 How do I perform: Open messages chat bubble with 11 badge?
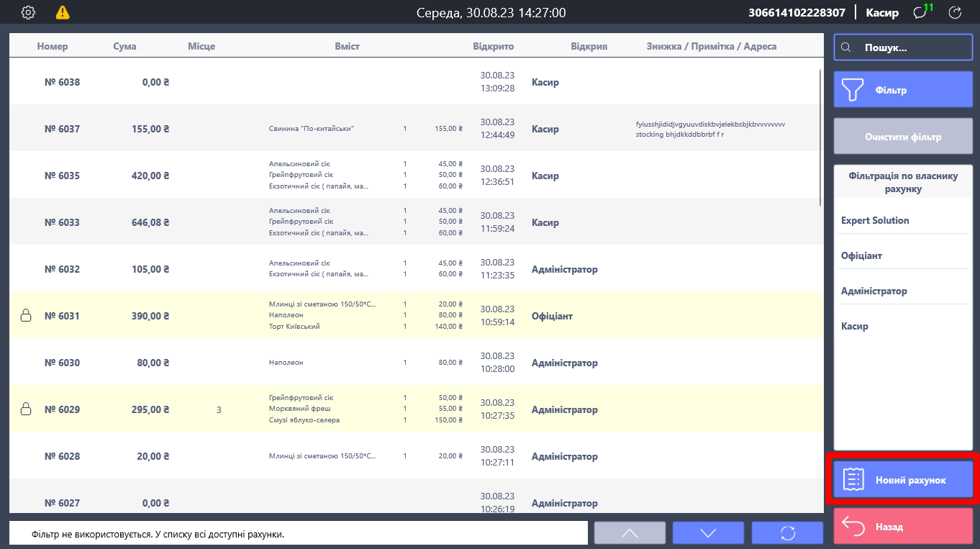pyautogui.click(x=920, y=12)
